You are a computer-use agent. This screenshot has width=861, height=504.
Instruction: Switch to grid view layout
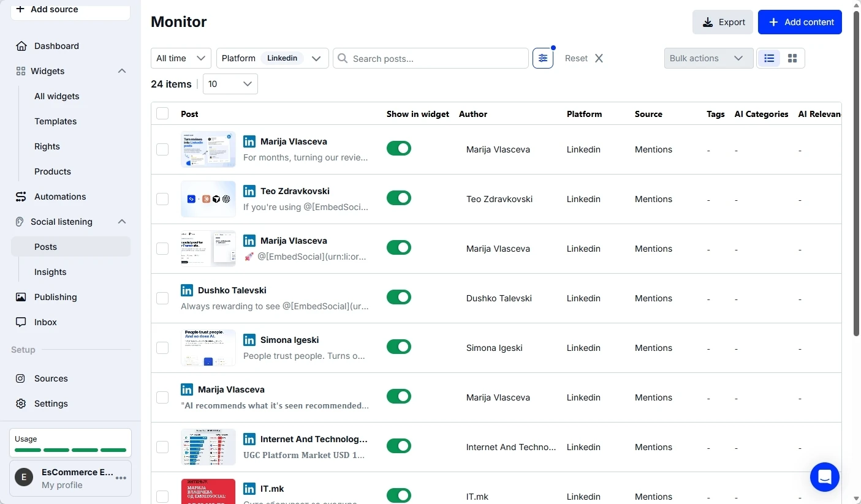coord(792,58)
